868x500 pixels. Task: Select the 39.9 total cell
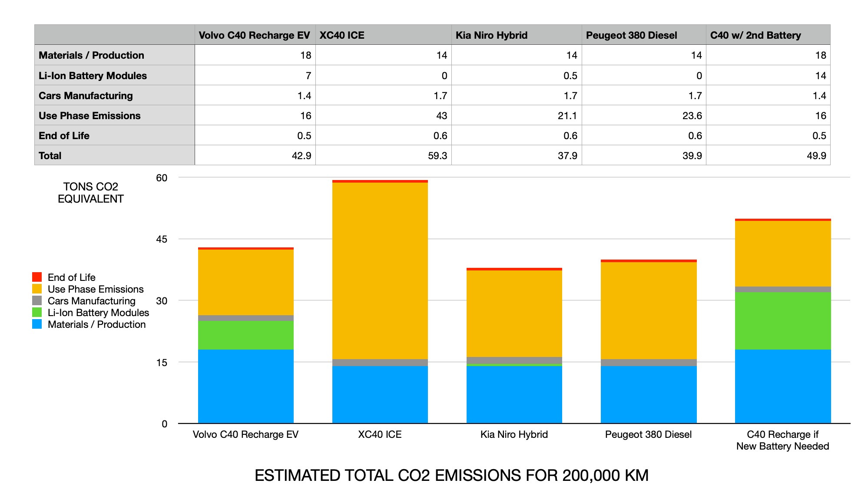pyautogui.click(x=644, y=155)
